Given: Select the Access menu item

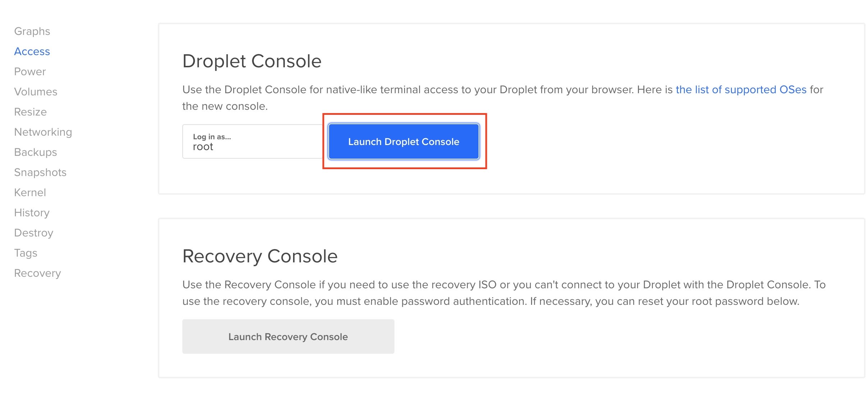Looking at the screenshot, I should click(32, 51).
